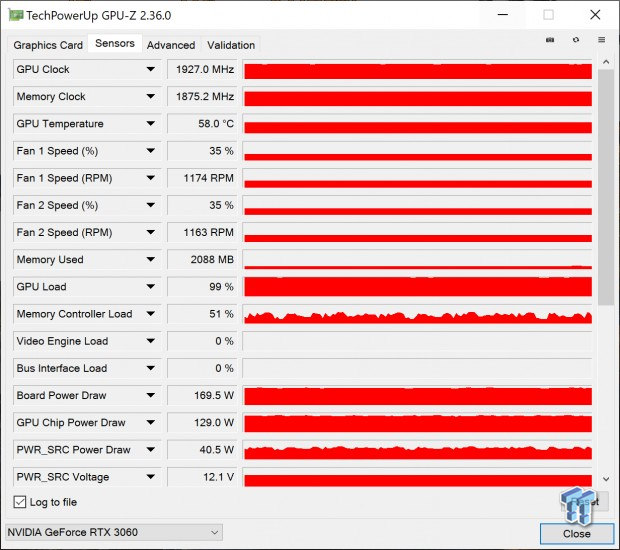Click the Memory Controller Load graph

[418, 314]
